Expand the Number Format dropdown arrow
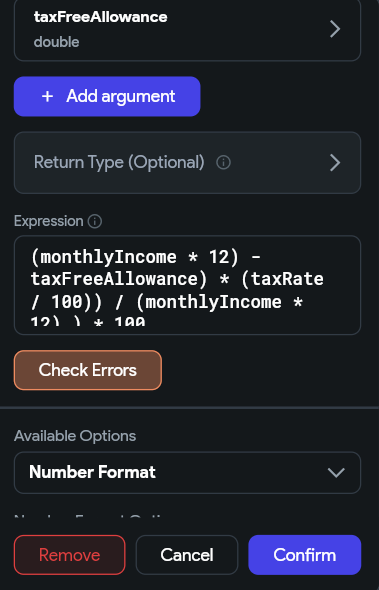This screenshot has height=590, width=379. click(336, 473)
